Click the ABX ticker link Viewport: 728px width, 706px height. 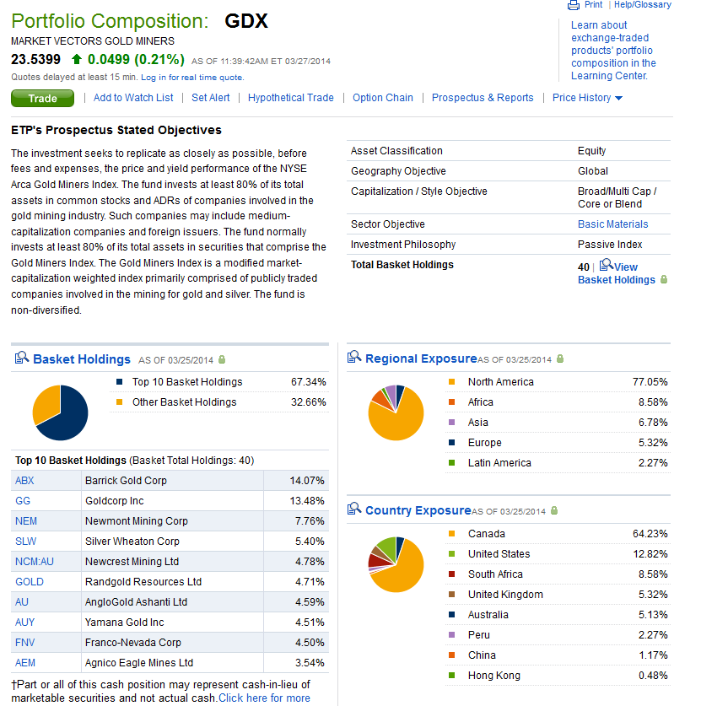24,481
